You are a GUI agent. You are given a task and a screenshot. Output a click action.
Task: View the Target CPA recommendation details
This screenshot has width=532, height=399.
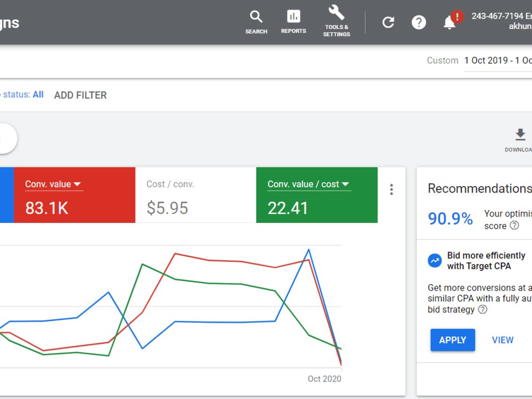pyautogui.click(x=503, y=340)
